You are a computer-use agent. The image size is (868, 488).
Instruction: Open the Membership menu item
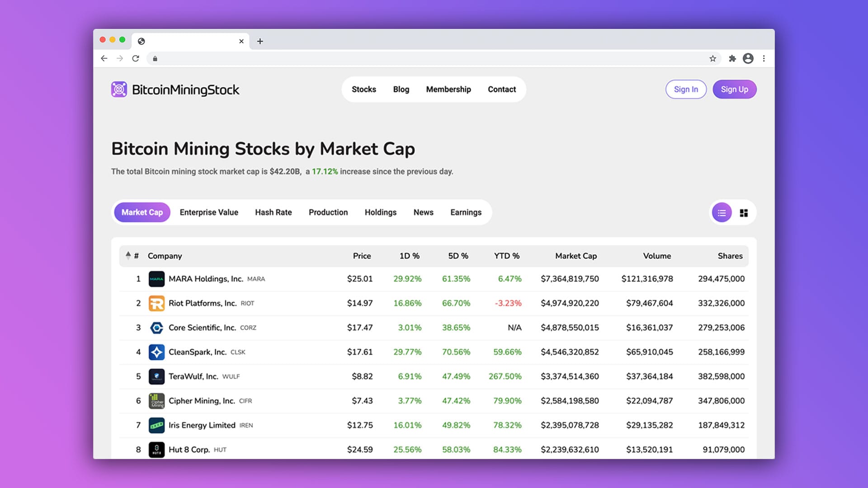tap(448, 89)
